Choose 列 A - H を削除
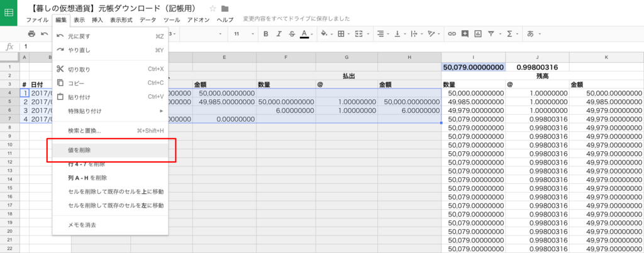 110,178
